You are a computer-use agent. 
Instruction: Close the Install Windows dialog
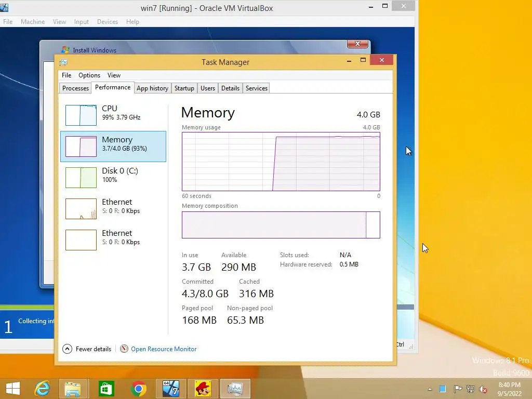[x=357, y=44]
